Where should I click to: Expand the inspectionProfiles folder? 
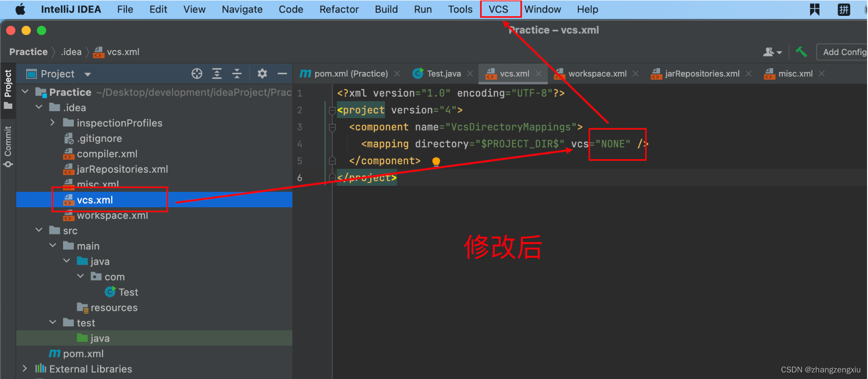click(x=53, y=123)
